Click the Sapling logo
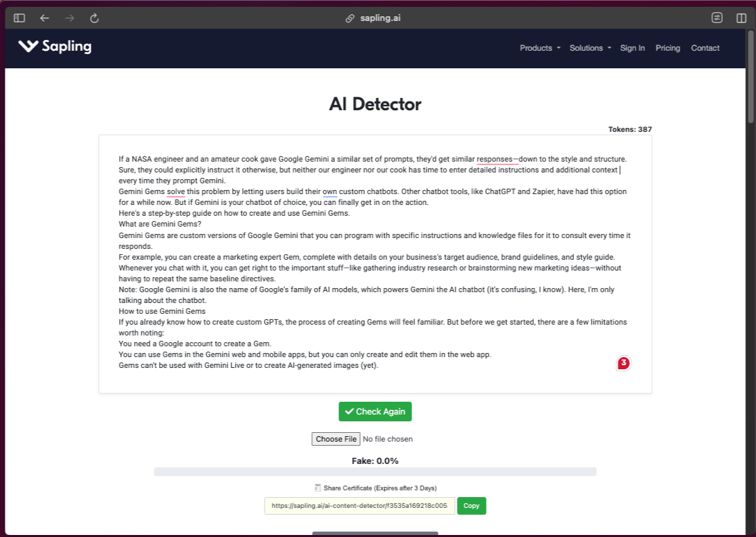The height and width of the screenshot is (537, 756). (54, 47)
